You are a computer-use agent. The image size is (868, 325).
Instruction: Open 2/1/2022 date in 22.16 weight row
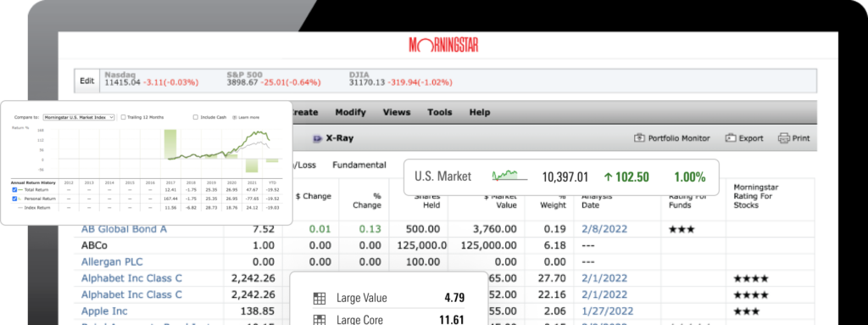(604, 294)
